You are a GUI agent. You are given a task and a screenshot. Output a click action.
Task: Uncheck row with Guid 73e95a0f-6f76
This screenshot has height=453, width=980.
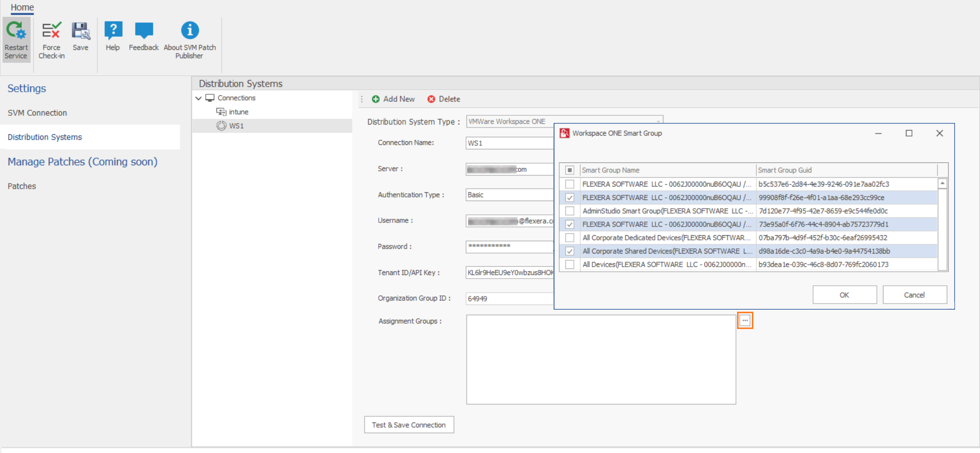(570, 224)
